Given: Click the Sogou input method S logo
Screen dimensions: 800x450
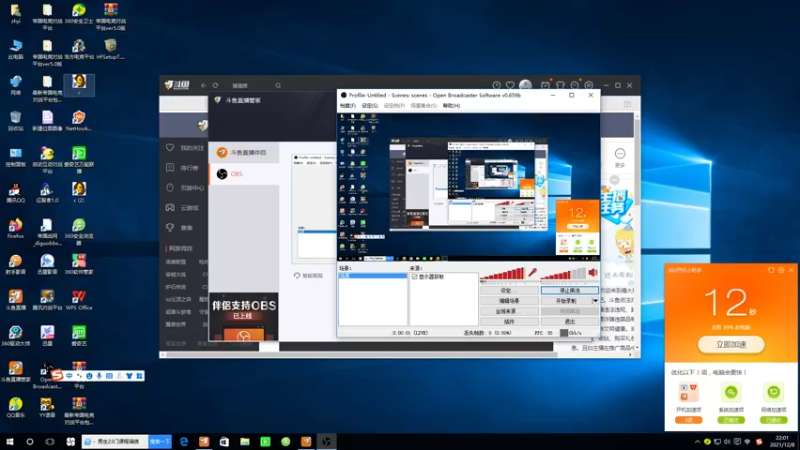Looking at the screenshot, I should (x=57, y=376).
